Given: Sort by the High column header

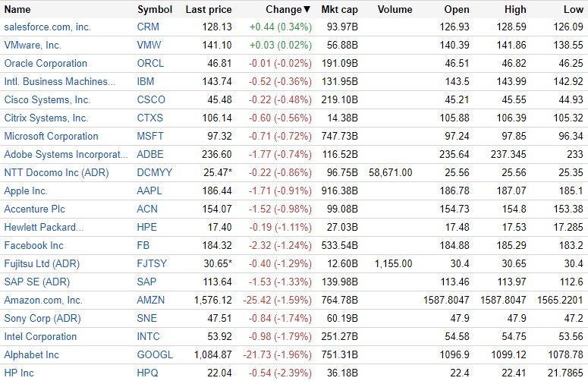Looking at the screenshot, I should point(515,10).
